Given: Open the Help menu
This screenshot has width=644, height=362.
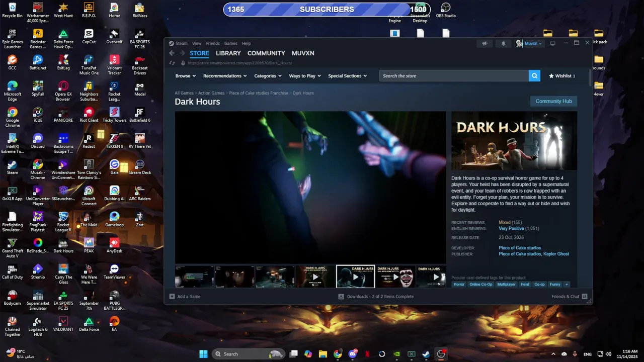Looking at the screenshot, I should tap(246, 44).
